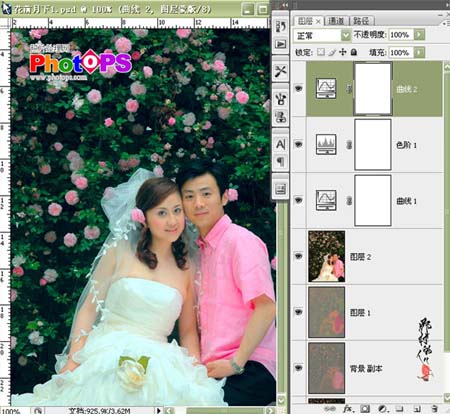Open the Character panel A icon
The height and width of the screenshot is (414, 450).
point(280,144)
